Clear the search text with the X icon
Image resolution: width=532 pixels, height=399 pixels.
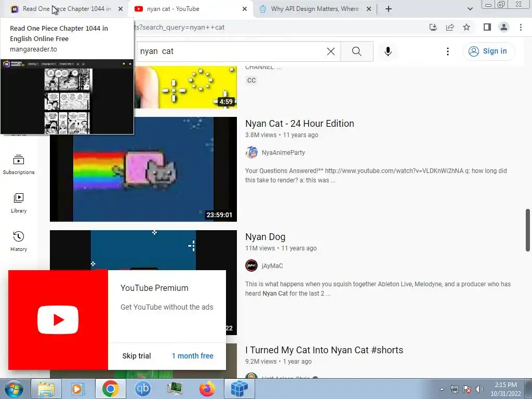[331, 51]
